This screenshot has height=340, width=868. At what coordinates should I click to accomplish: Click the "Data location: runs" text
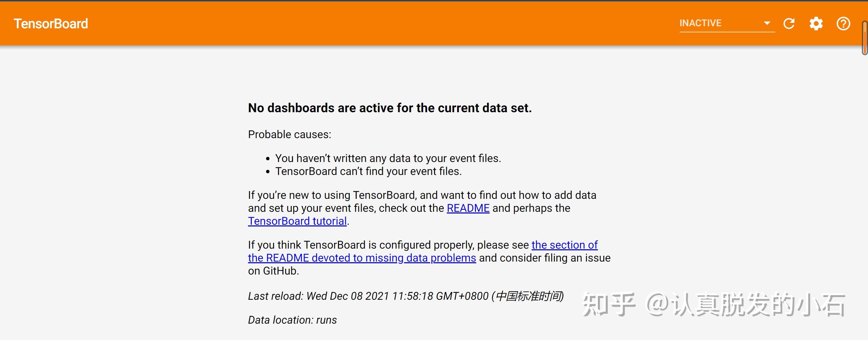click(x=292, y=320)
